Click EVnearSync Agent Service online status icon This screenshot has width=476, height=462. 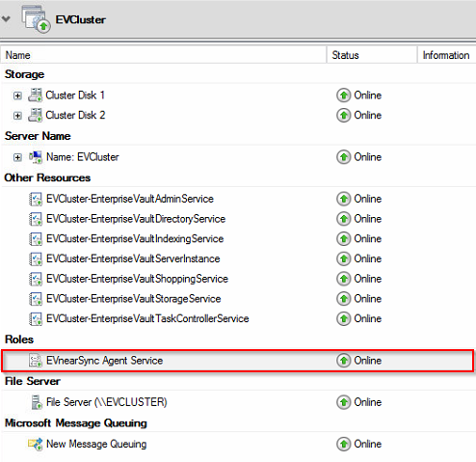tap(343, 361)
